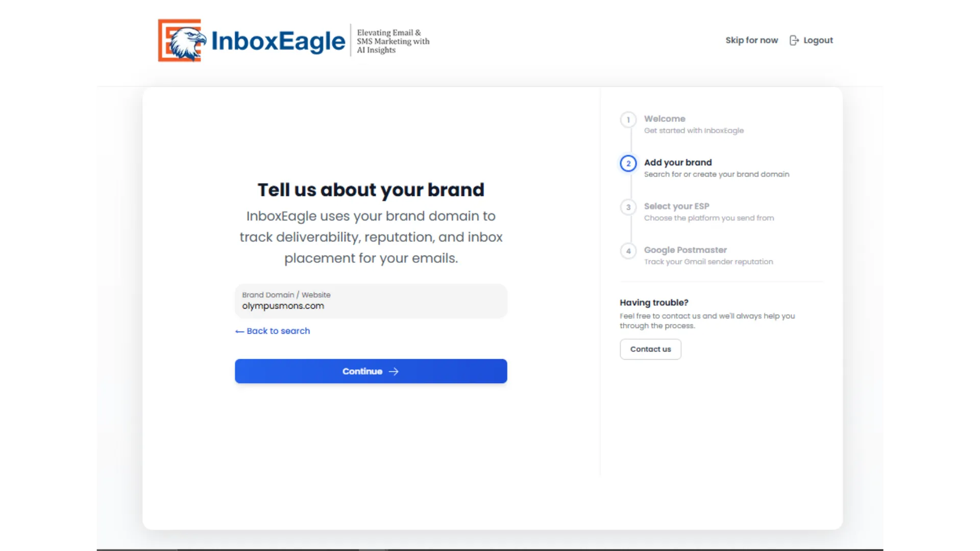Screen dimensions: 980x551
Task: Click the Logout door icon
Action: [794, 40]
